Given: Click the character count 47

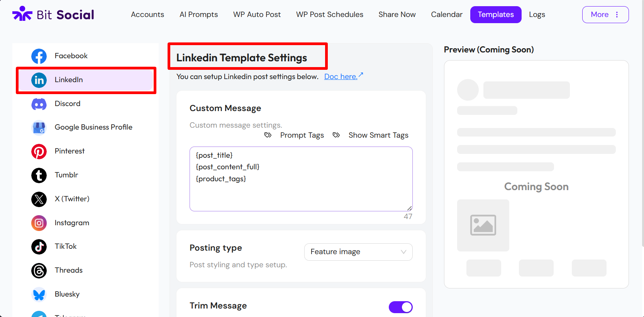Looking at the screenshot, I should click(x=408, y=217).
